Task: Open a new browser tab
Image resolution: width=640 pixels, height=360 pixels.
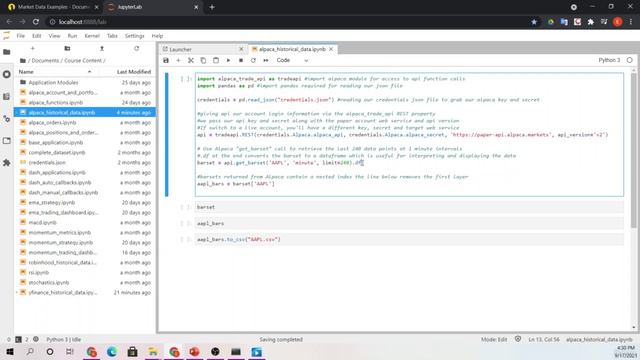Action: pos(212,7)
